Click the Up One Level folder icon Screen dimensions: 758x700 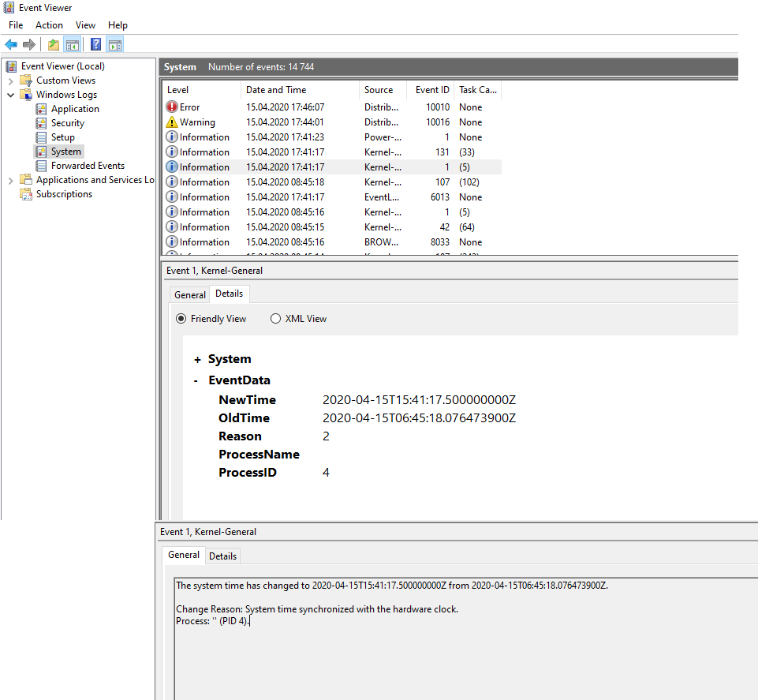tap(53, 44)
